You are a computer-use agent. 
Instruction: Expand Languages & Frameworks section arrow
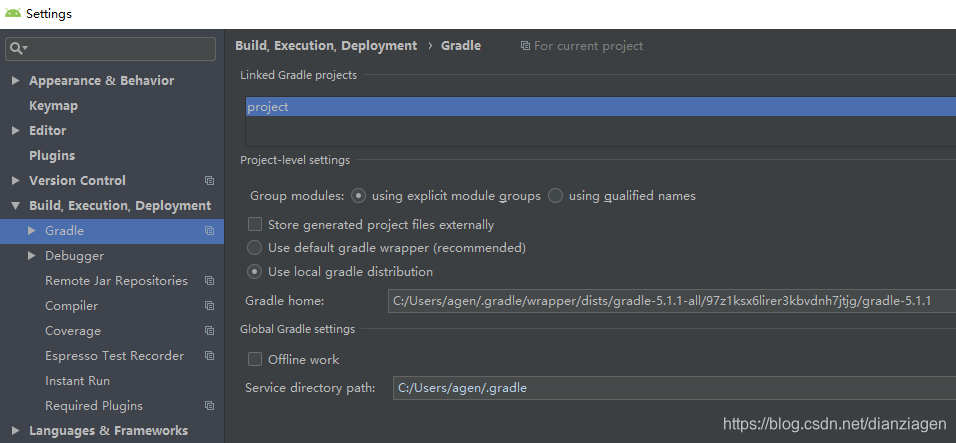click(16, 431)
